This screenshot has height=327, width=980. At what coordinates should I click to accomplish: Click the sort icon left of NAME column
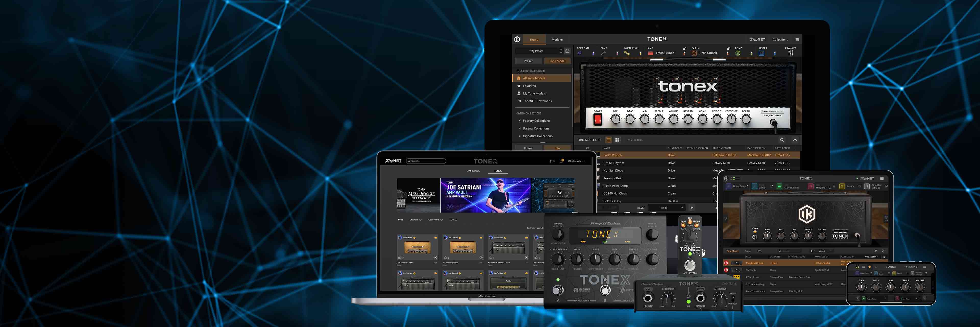pos(587,148)
